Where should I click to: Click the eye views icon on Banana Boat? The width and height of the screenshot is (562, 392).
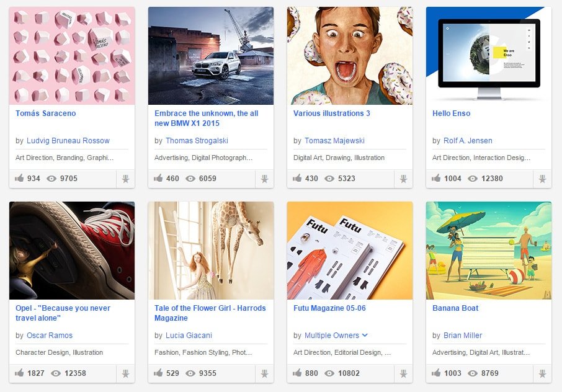473,373
